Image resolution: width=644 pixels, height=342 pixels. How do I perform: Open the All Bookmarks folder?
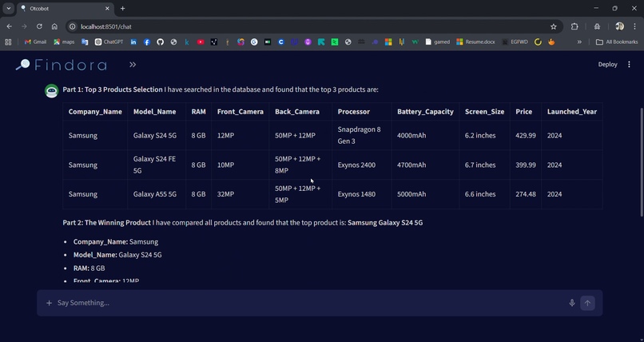(x=617, y=42)
